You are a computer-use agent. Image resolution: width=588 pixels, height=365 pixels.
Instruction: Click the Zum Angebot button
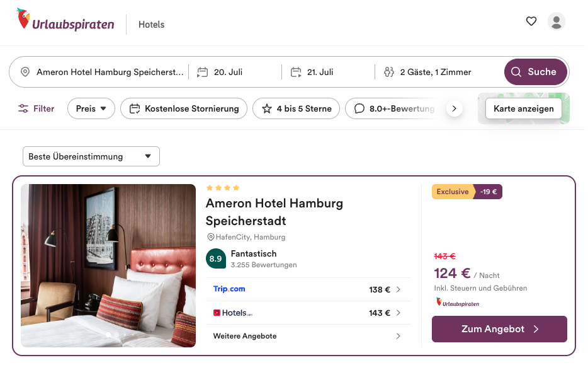coord(499,329)
